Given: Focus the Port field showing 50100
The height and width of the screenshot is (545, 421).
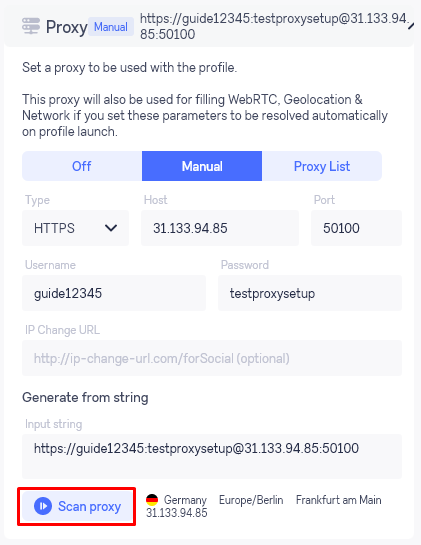Looking at the screenshot, I should click(356, 228).
